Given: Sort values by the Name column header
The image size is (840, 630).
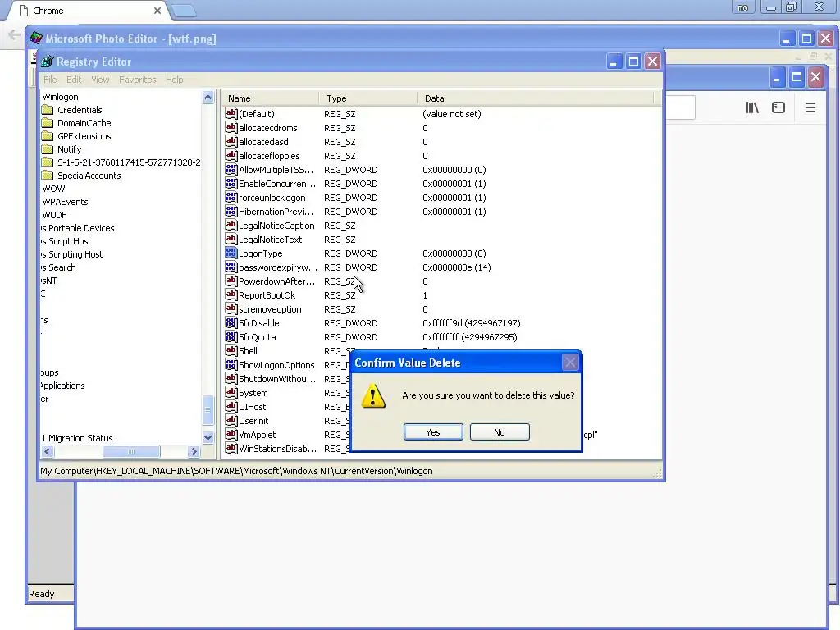Looking at the screenshot, I should [x=270, y=98].
